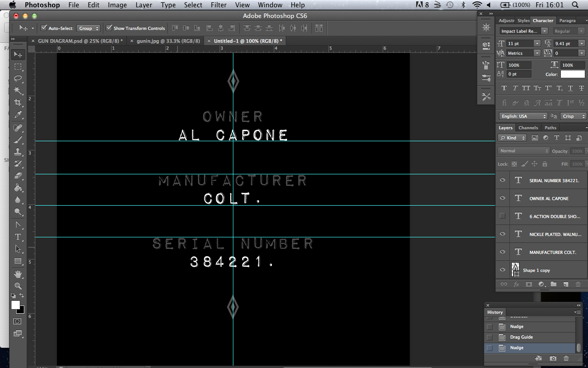
Task: Open the Auto-Select Group dropdown
Action: (x=88, y=29)
